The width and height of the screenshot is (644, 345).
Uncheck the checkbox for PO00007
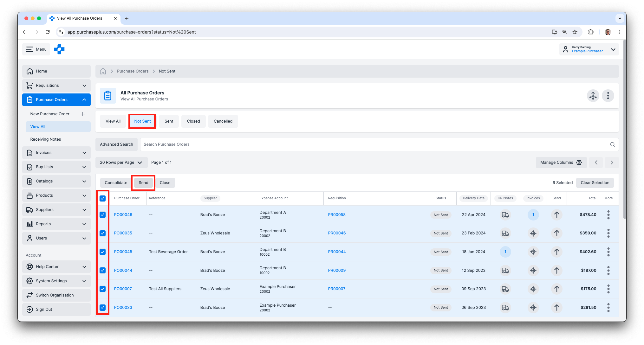coord(102,289)
